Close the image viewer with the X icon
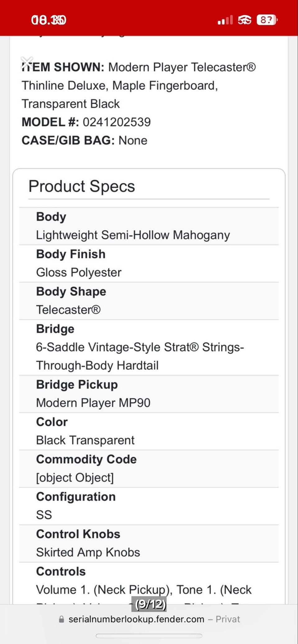Viewport: 298px width, 644px height. coord(27,62)
